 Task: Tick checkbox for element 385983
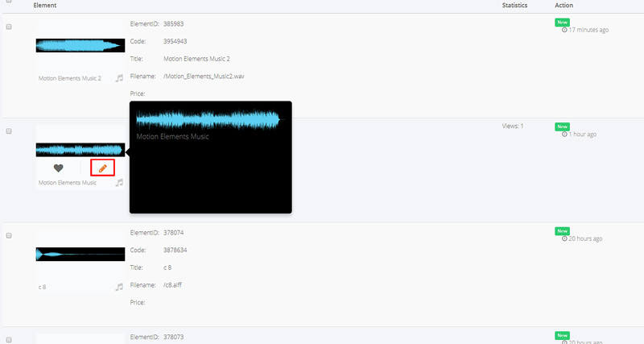pos(9,27)
